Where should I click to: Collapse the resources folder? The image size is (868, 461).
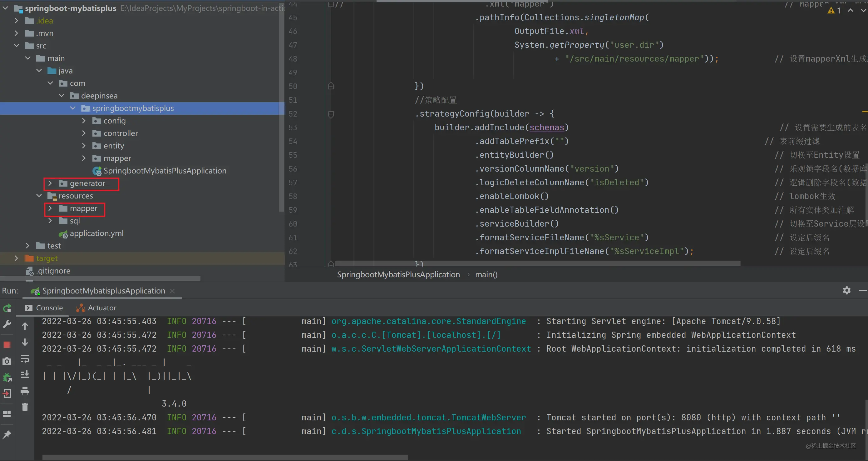coord(39,196)
